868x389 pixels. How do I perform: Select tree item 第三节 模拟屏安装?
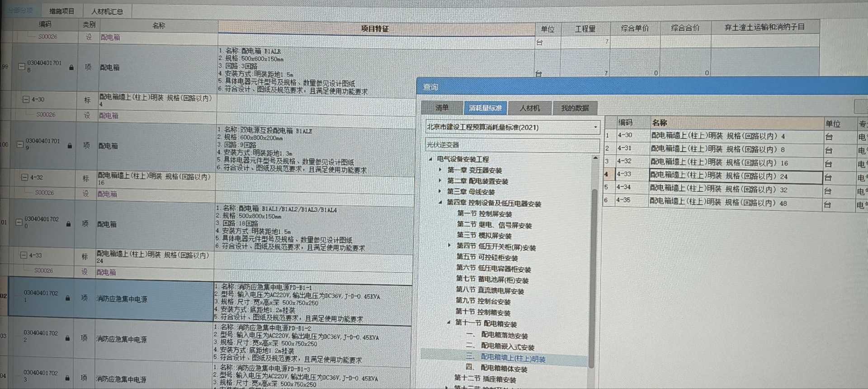484,235
